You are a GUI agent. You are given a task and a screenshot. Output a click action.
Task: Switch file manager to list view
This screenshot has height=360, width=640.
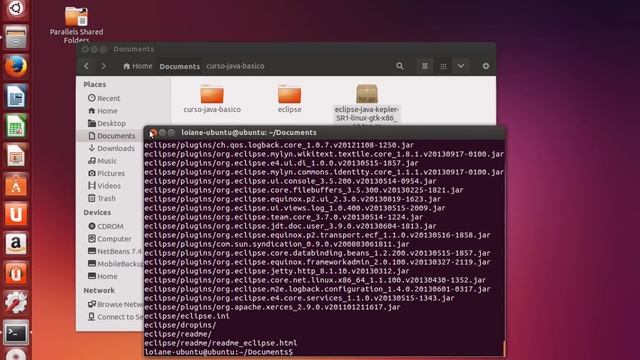click(425, 66)
